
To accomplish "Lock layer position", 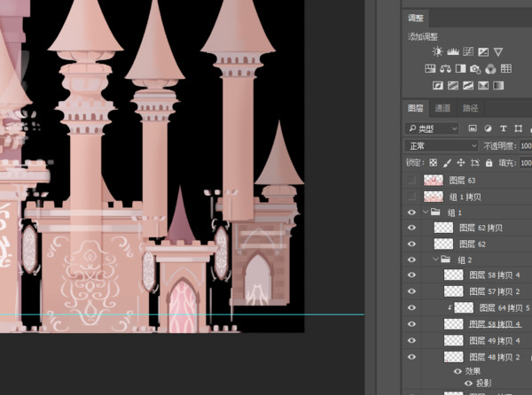I will pyautogui.click(x=461, y=163).
